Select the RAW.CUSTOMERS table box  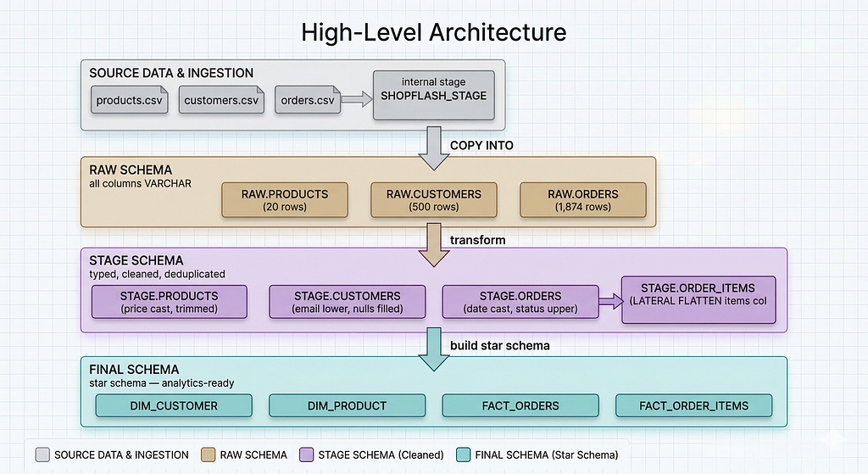[434, 200]
